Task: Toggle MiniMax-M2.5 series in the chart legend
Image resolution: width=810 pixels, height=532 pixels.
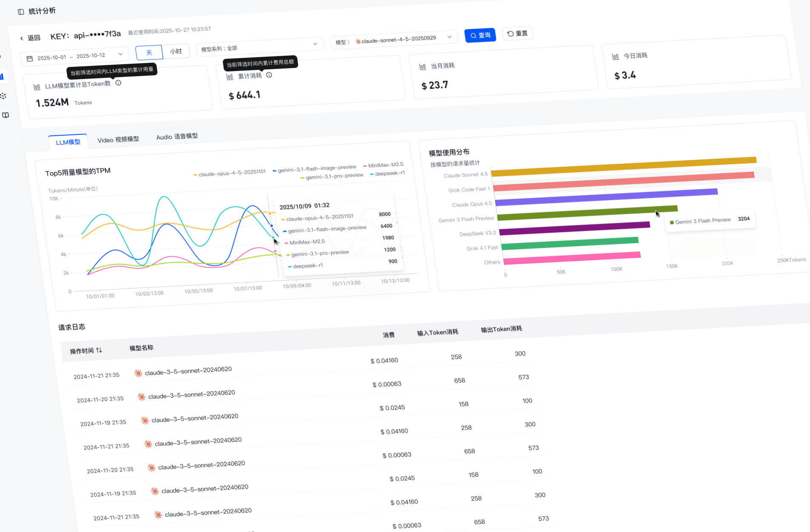Action: pos(383,165)
